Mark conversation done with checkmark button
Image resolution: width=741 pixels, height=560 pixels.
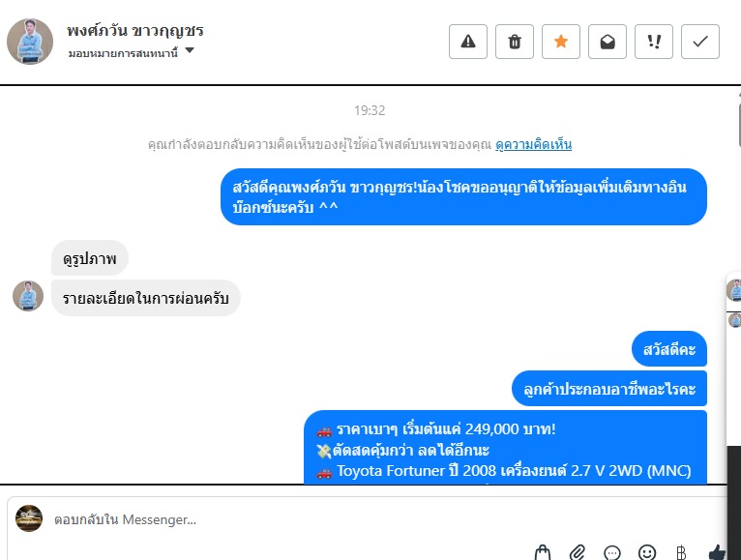699,42
